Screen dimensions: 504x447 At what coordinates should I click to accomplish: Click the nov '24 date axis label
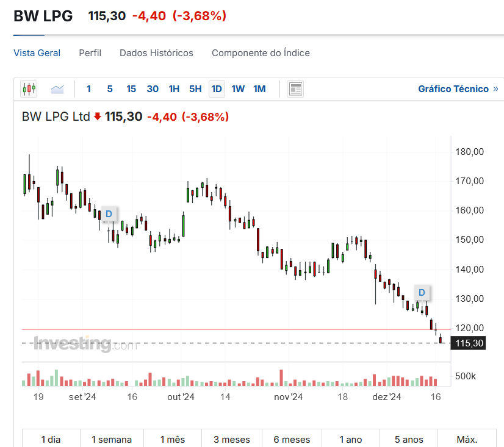point(289,397)
